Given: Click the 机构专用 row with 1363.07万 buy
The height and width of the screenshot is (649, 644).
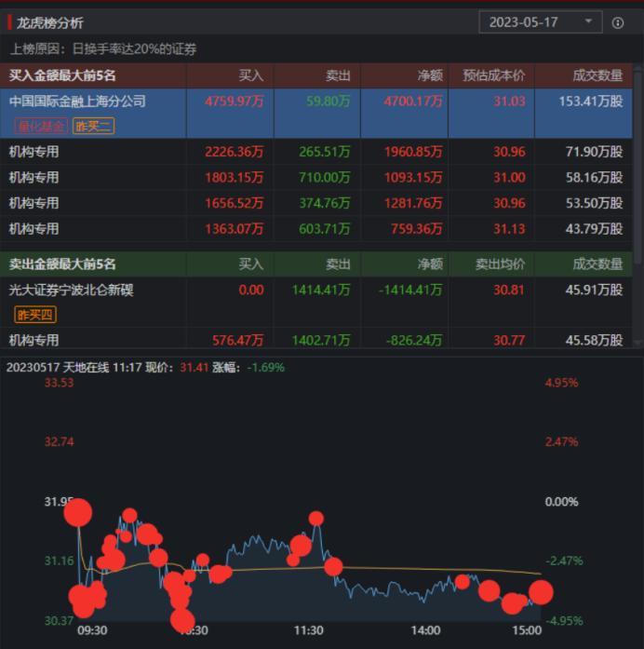Looking at the screenshot, I should coord(34,228).
